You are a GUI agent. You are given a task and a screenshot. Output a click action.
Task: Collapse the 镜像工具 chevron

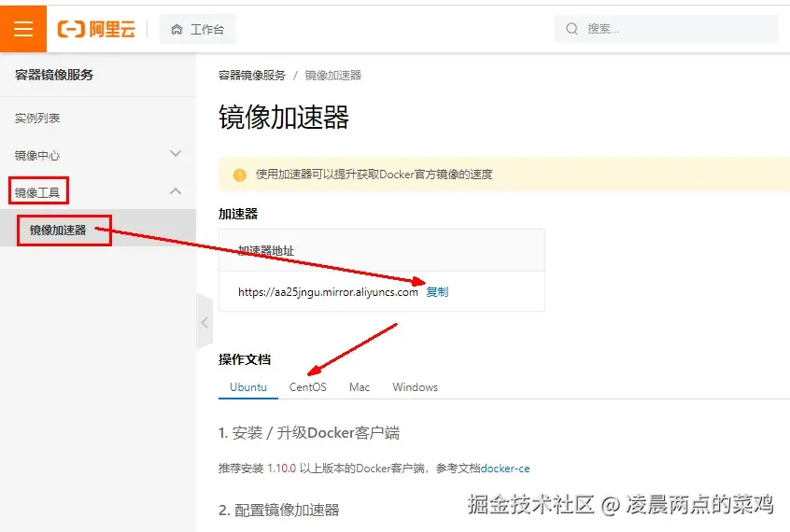176,191
